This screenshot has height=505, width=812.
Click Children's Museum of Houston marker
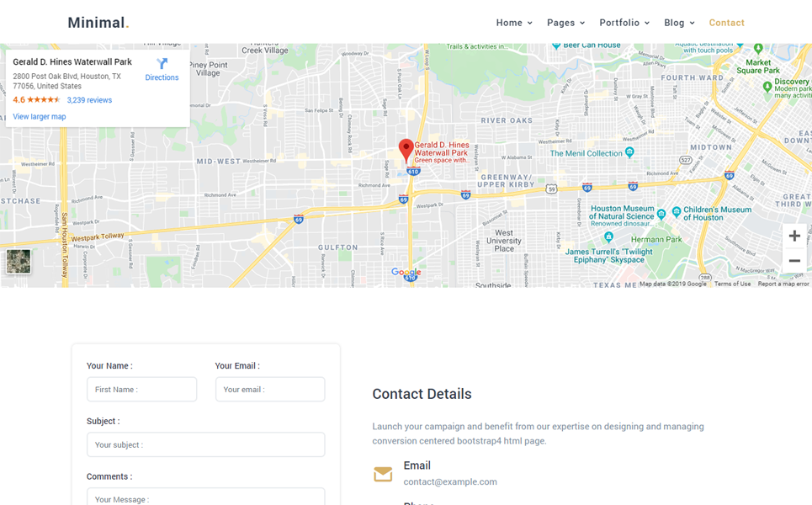pyautogui.click(x=674, y=212)
